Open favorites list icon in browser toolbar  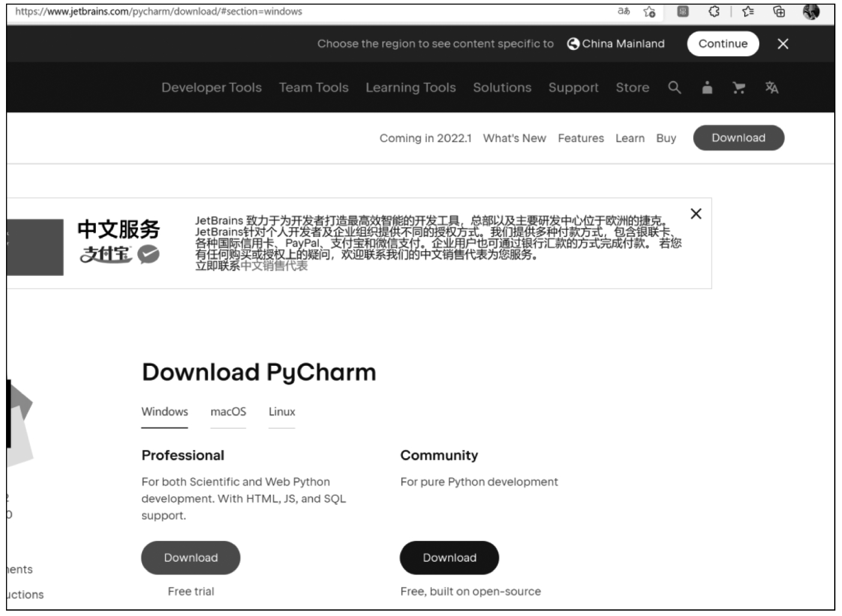point(748,11)
